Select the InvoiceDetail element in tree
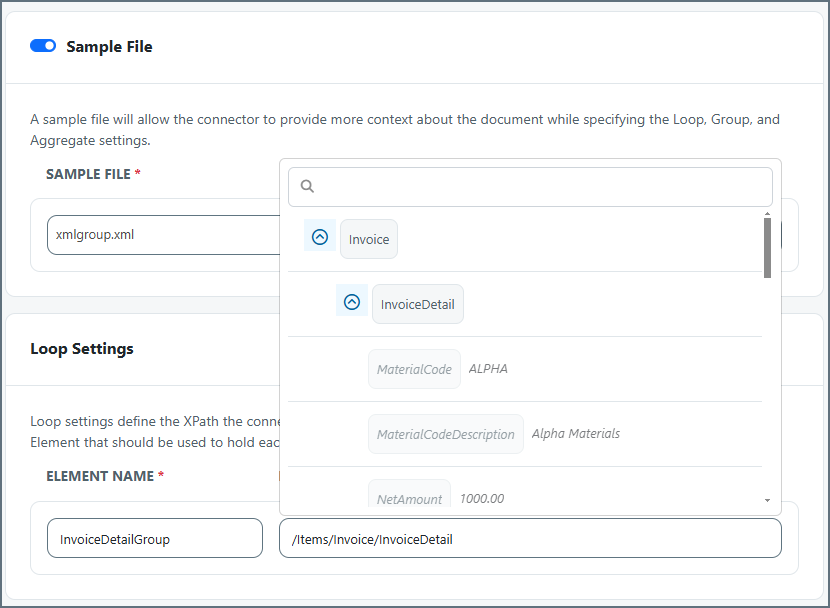 point(417,305)
